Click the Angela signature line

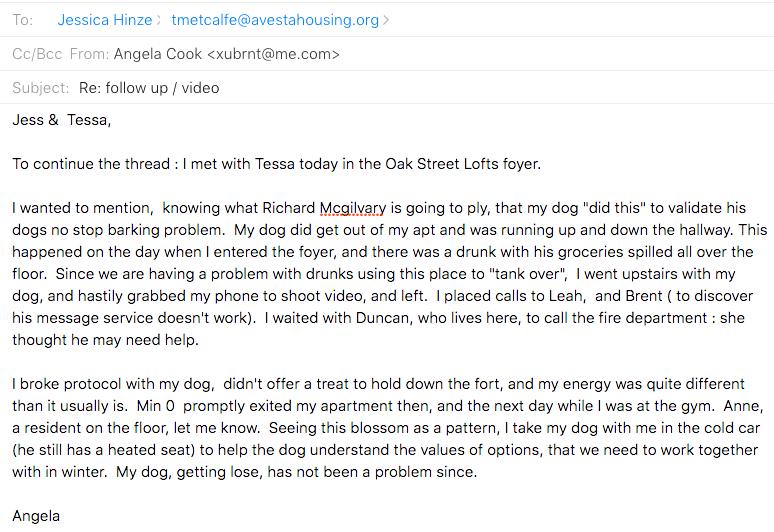tap(36, 516)
